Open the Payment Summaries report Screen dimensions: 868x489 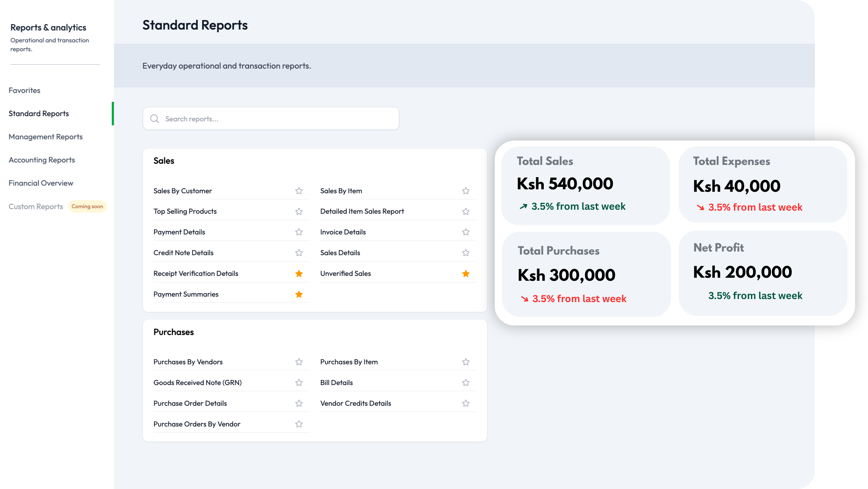tap(186, 294)
